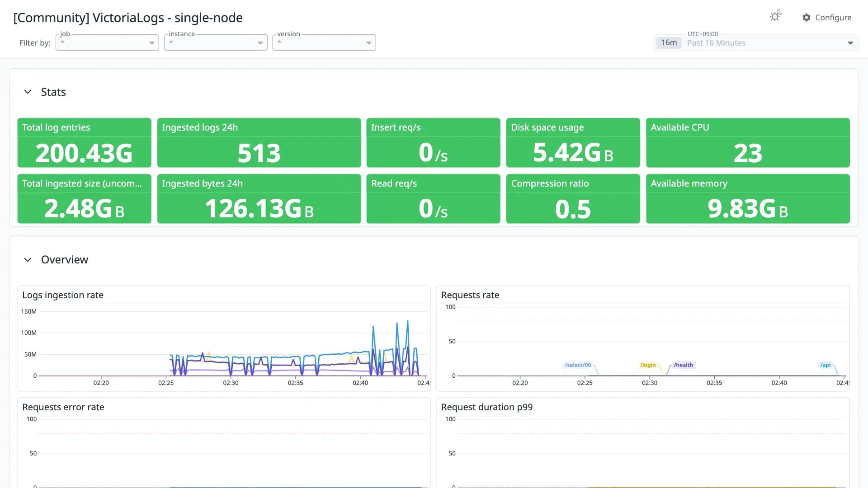Open the Past 16 Minutes time range selector
Screen dimensions: 868x488
pyautogui.click(x=756, y=43)
